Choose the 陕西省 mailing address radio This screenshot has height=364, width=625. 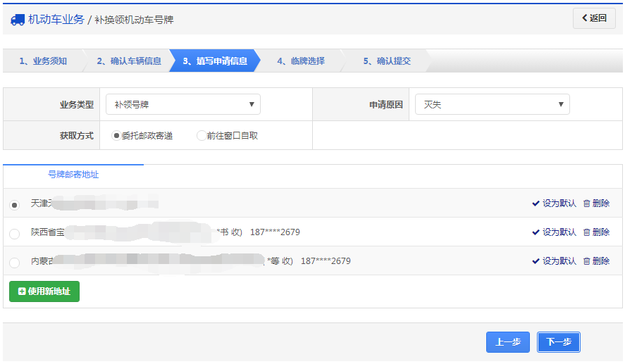pos(15,234)
